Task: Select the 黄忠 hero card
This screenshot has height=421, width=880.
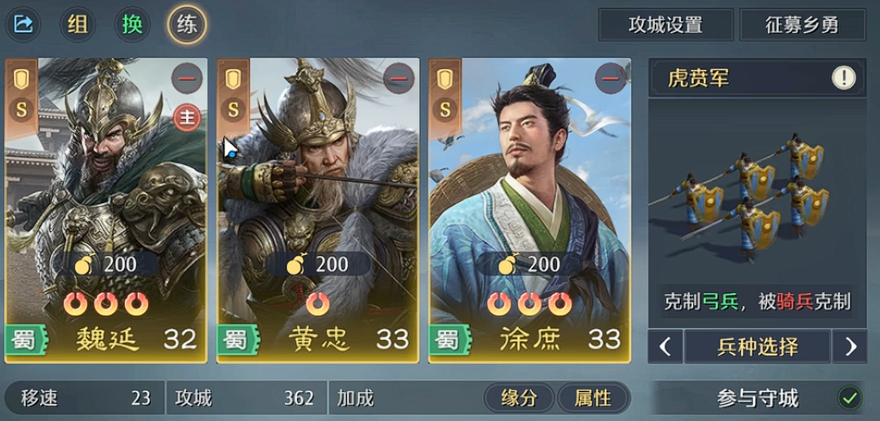Action: click(x=318, y=210)
